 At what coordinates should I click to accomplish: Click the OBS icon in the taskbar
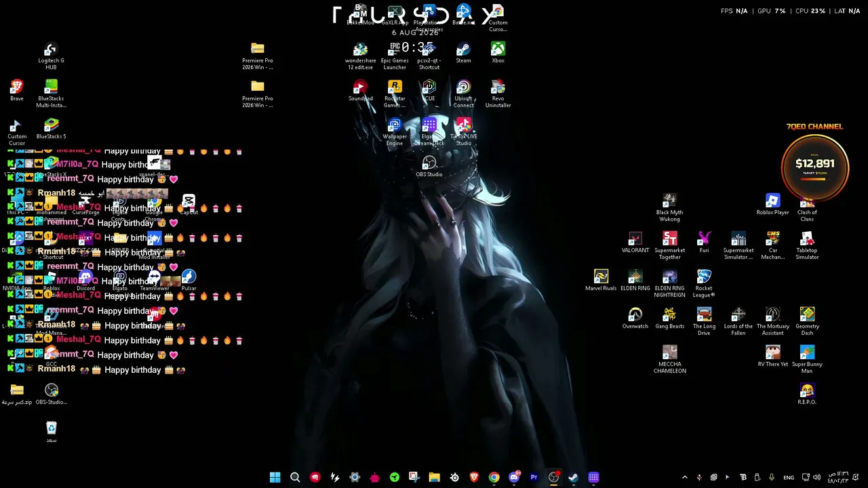(553, 477)
